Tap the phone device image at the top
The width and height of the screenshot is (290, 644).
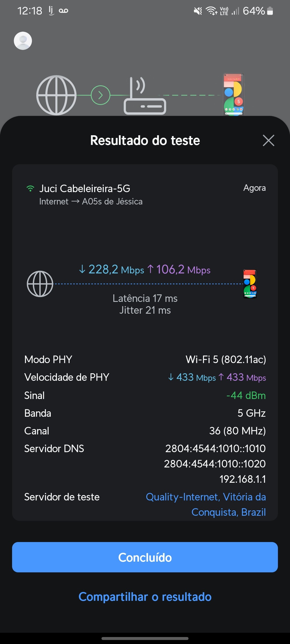[234, 95]
